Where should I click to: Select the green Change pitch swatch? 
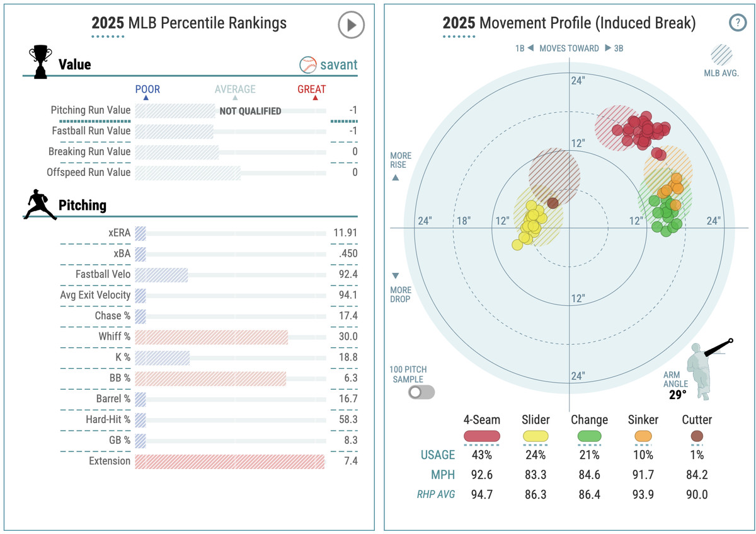[x=589, y=436]
